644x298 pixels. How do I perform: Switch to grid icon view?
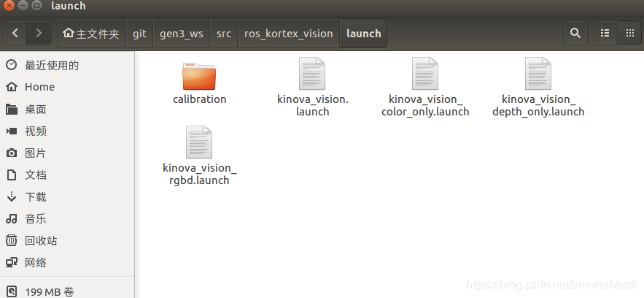coord(630,34)
